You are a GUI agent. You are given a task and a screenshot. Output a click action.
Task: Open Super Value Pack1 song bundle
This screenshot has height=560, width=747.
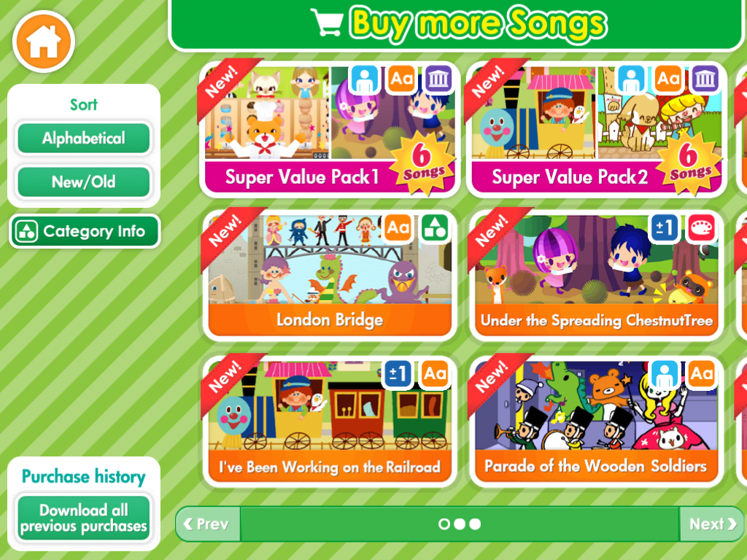click(330, 129)
